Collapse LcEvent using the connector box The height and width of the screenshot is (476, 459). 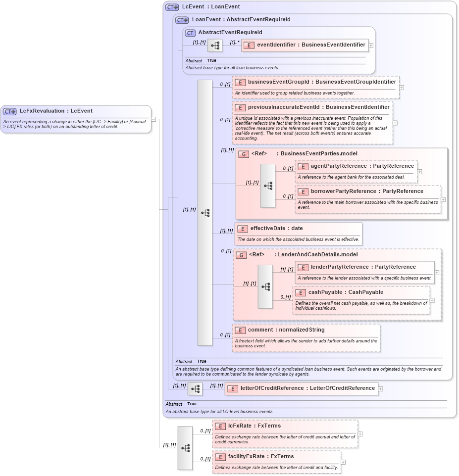point(154,118)
